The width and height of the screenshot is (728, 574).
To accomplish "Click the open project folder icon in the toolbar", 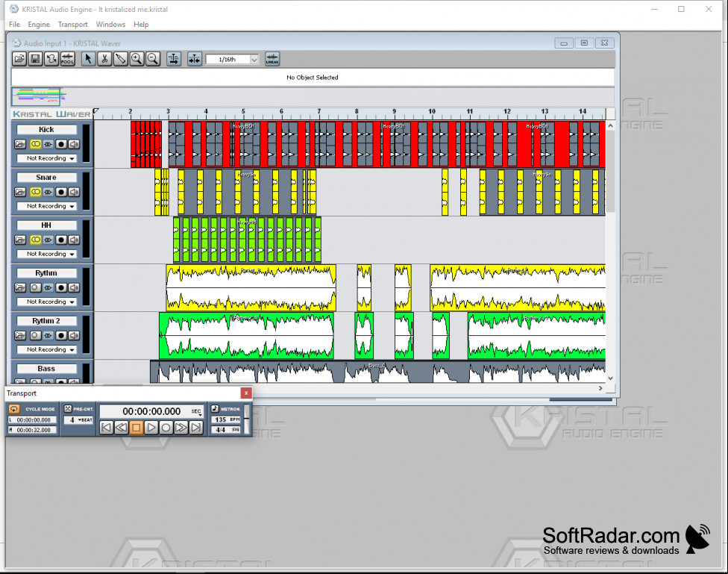I will (19, 59).
